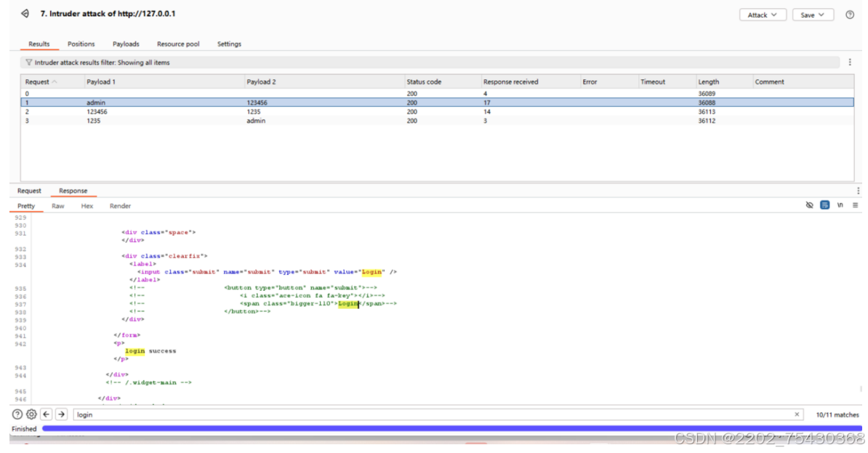Sort by Response received column header
The image size is (868, 453).
(529, 82)
